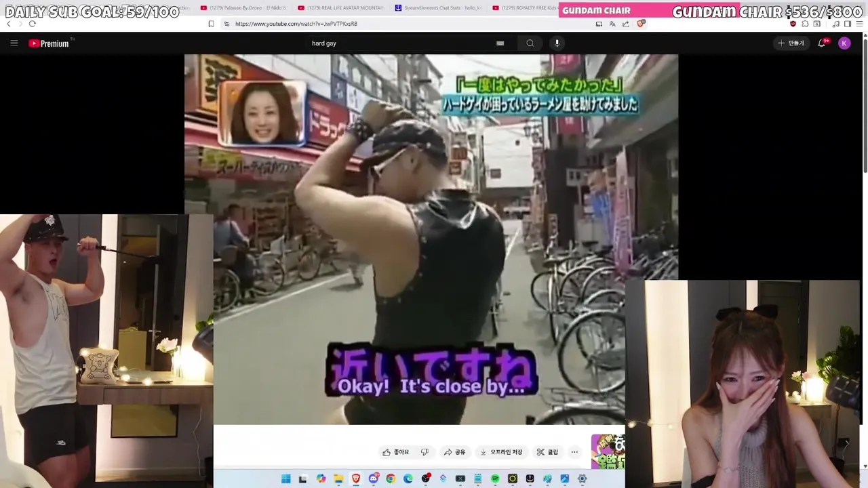
Task: Open Google Chrome from the taskbar
Action: [x=391, y=479]
